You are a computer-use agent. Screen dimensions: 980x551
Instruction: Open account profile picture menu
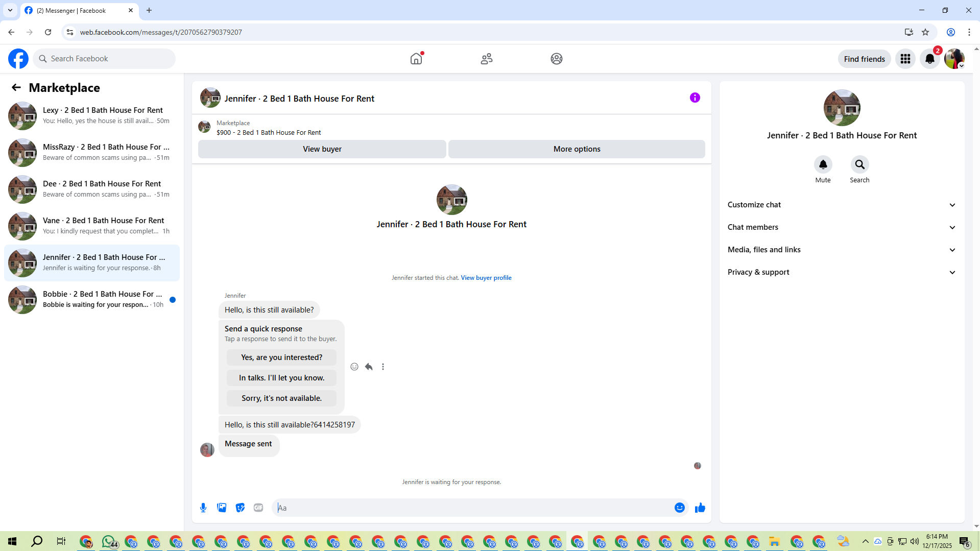(954, 59)
